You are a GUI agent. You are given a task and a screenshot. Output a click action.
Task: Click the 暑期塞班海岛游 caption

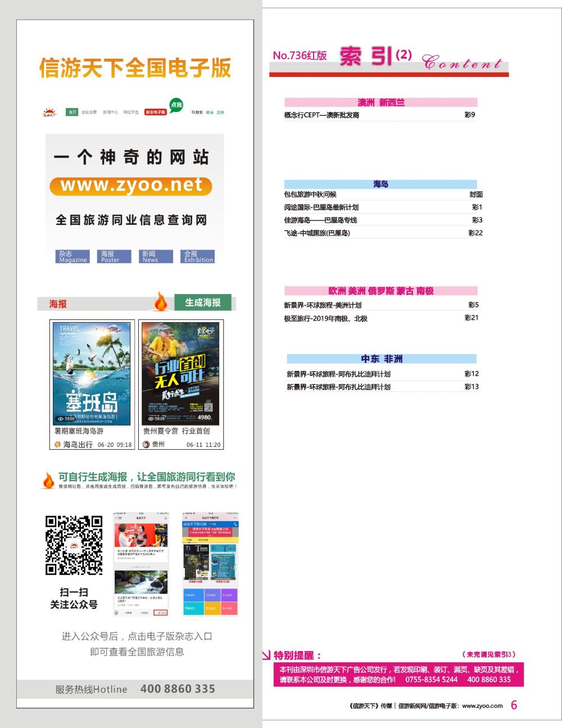coord(79,431)
